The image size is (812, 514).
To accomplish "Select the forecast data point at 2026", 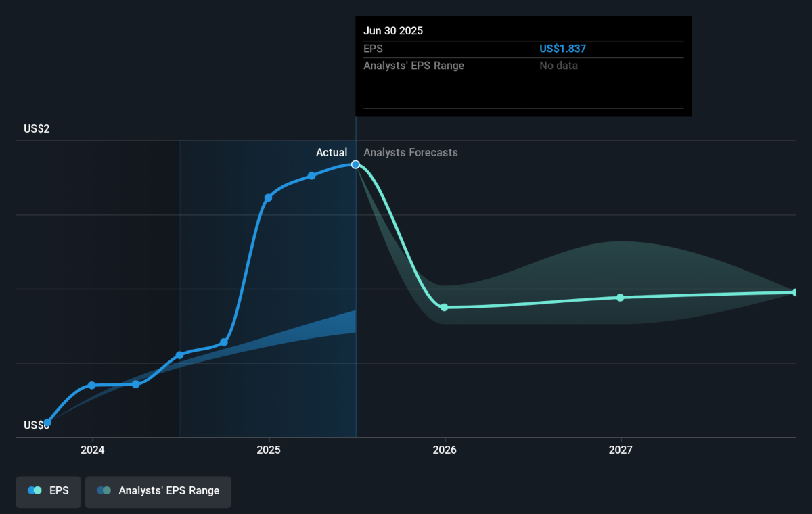I will coord(444,307).
